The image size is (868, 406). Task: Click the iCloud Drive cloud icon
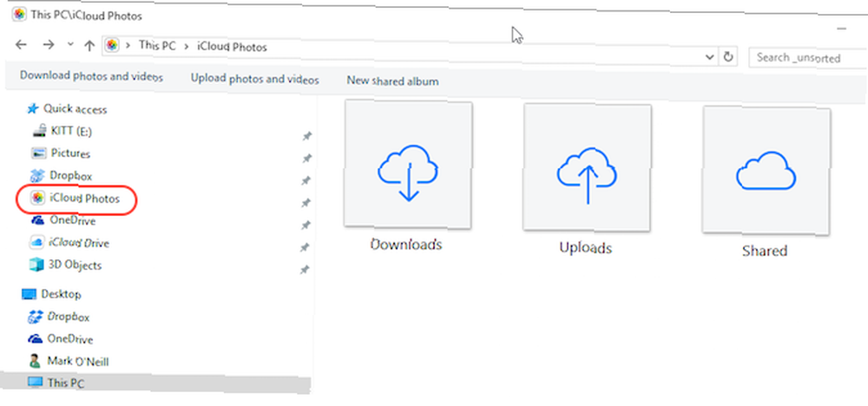point(36,243)
